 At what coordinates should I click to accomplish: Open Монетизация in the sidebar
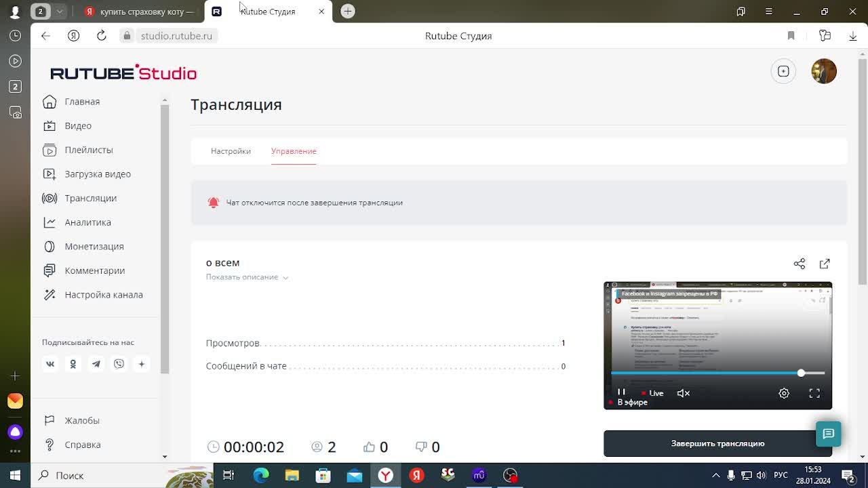coord(83,247)
